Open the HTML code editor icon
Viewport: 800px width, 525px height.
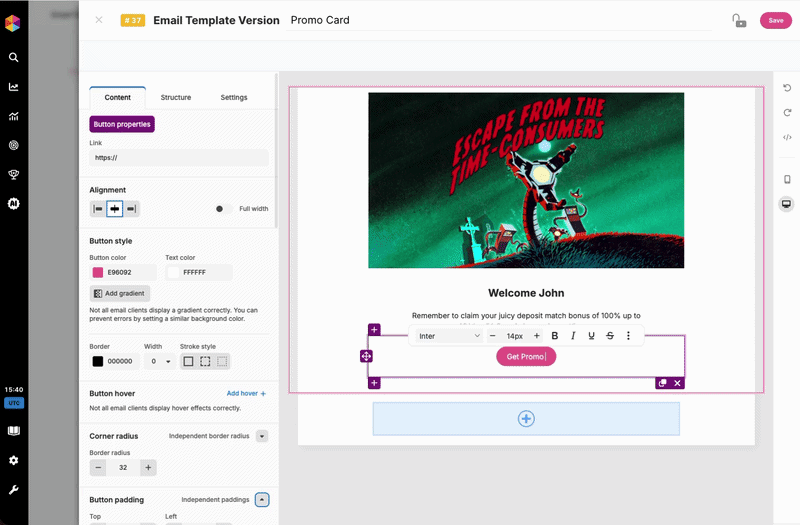coord(787,137)
